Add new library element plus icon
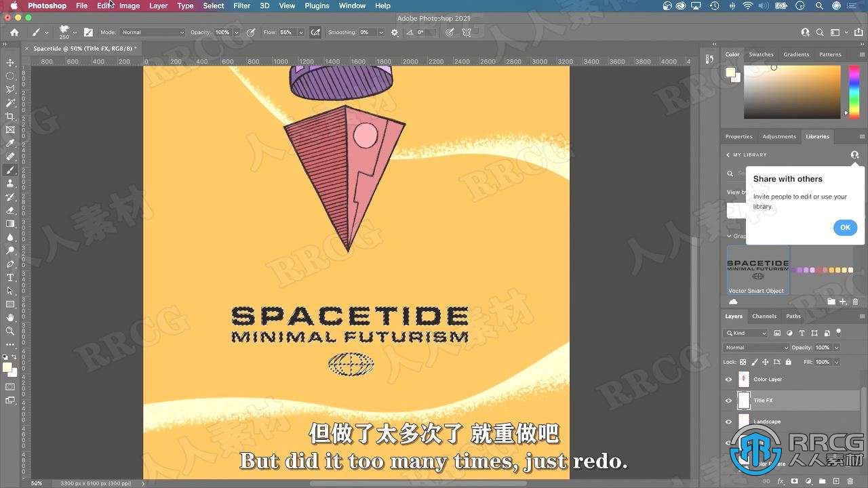This screenshot has width=868, height=488. 843,302
